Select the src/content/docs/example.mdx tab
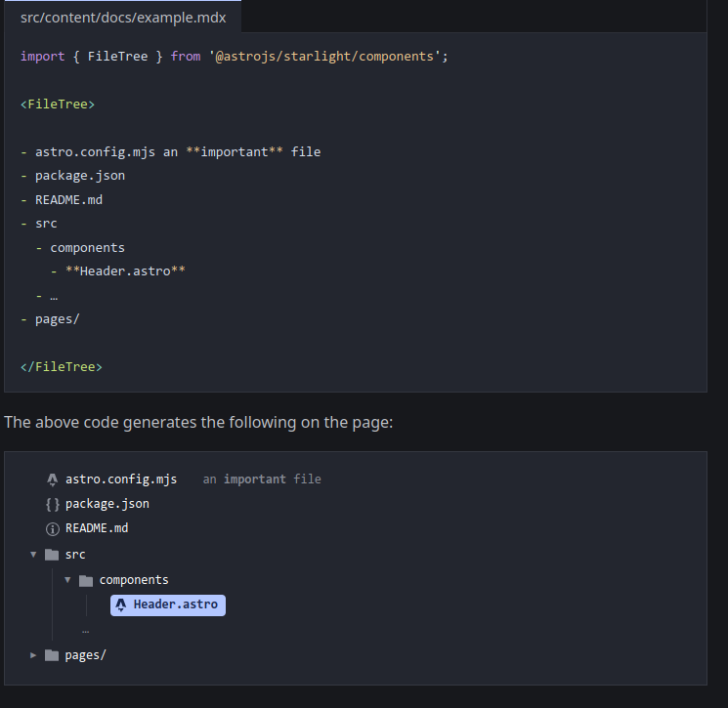Image resolution: width=728 pixels, height=708 pixels. [x=120, y=17]
